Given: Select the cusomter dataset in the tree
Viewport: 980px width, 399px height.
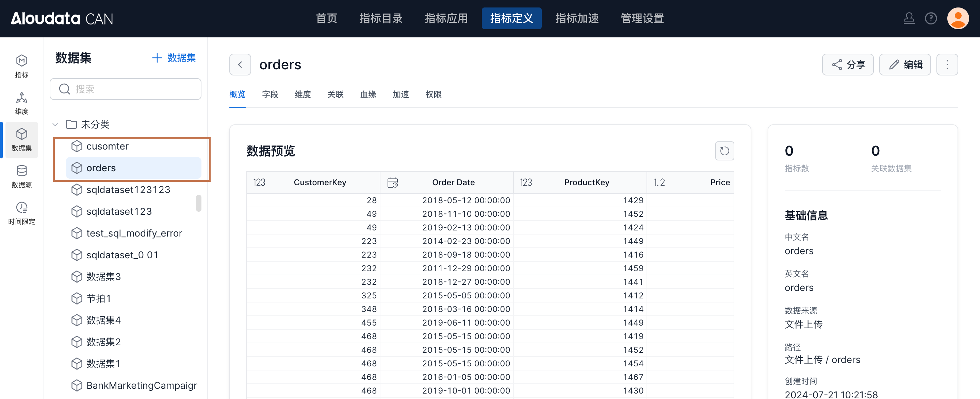Looking at the screenshot, I should pos(107,146).
